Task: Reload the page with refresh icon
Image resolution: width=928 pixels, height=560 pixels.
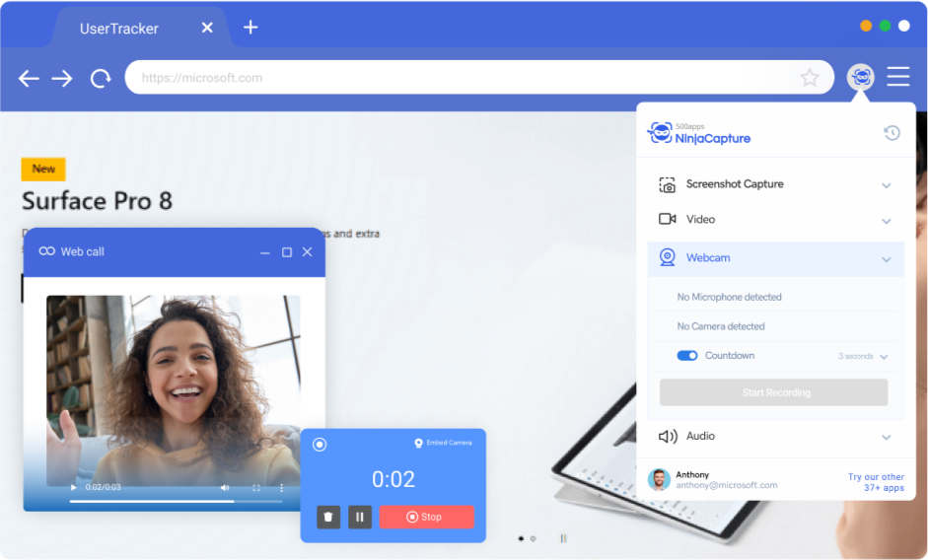Action: pos(101,78)
